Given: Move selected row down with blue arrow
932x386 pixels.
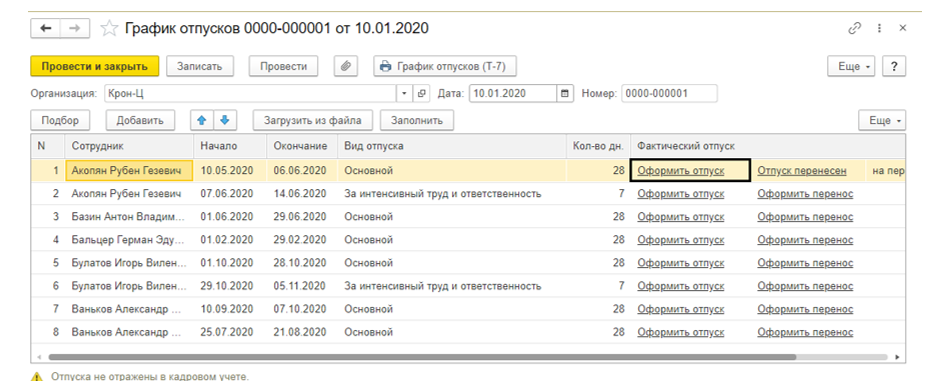Looking at the screenshot, I should [225, 120].
